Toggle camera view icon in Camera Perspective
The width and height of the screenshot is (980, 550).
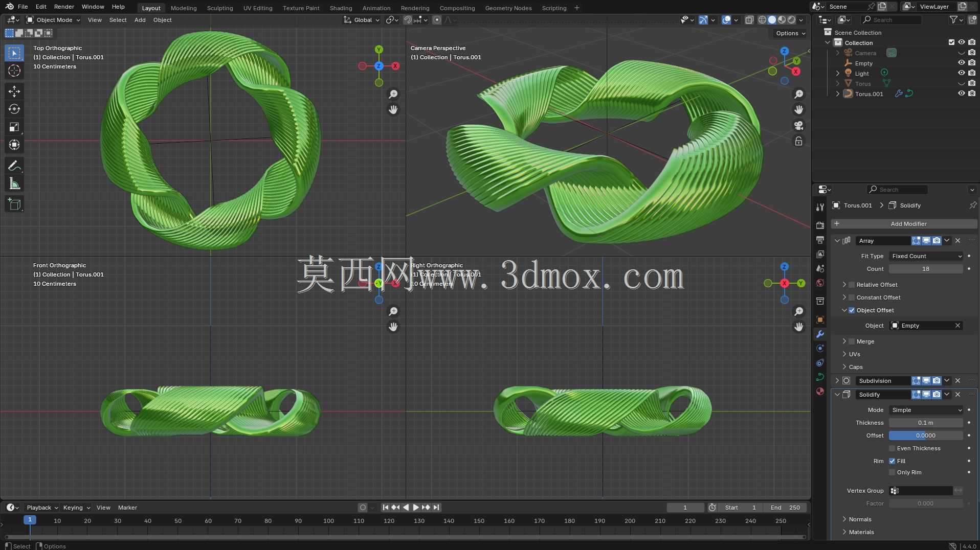(798, 126)
